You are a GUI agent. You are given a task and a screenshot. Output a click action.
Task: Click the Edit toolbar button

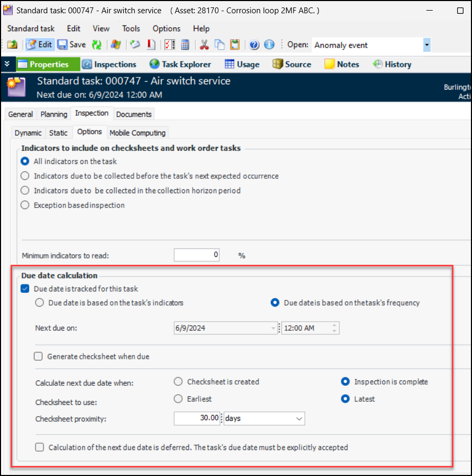(39, 45)
